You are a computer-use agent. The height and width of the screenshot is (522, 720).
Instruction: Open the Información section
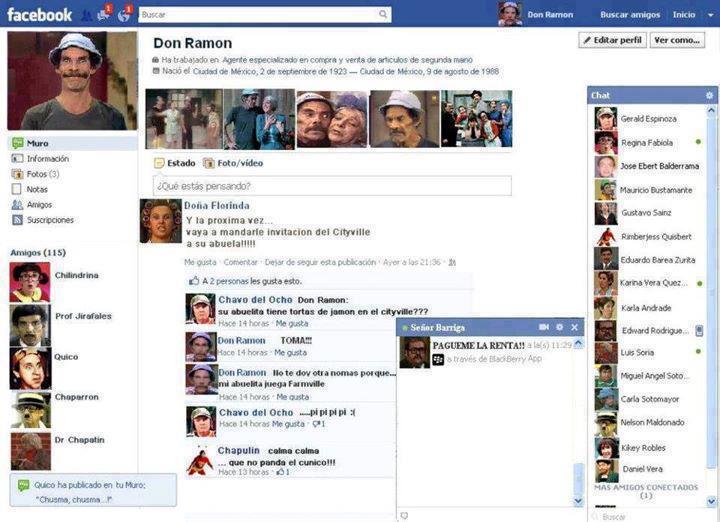[48, 158]
